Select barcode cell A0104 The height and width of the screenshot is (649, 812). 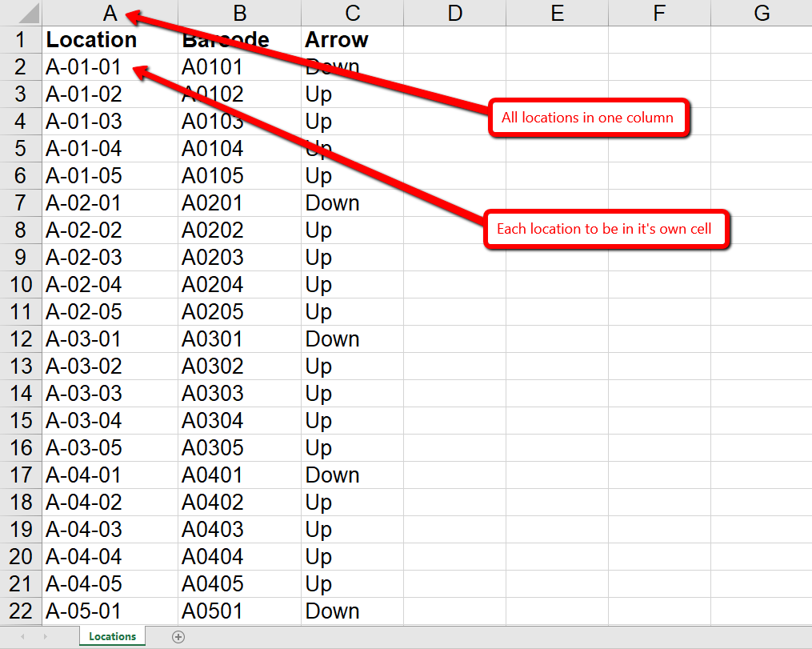click(x=239, y=149)
